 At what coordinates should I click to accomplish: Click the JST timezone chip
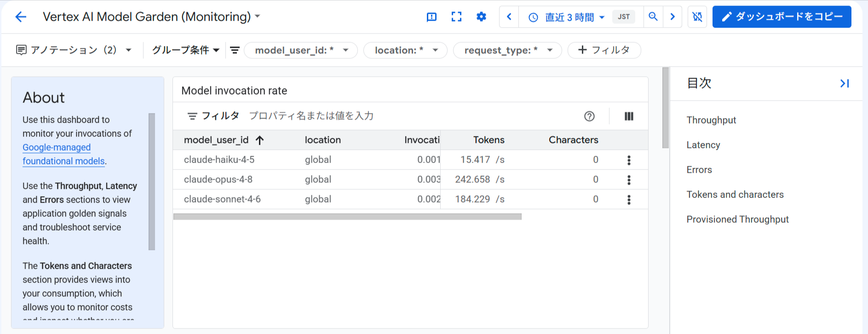624,17
